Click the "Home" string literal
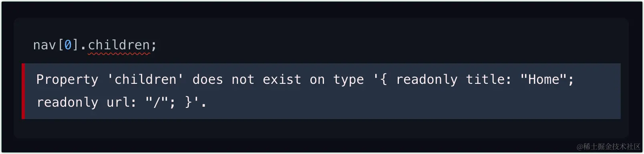 [543, 79]
